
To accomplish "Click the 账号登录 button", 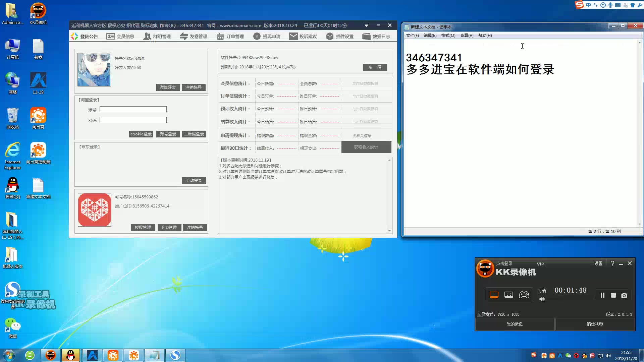I will point(168,134).
